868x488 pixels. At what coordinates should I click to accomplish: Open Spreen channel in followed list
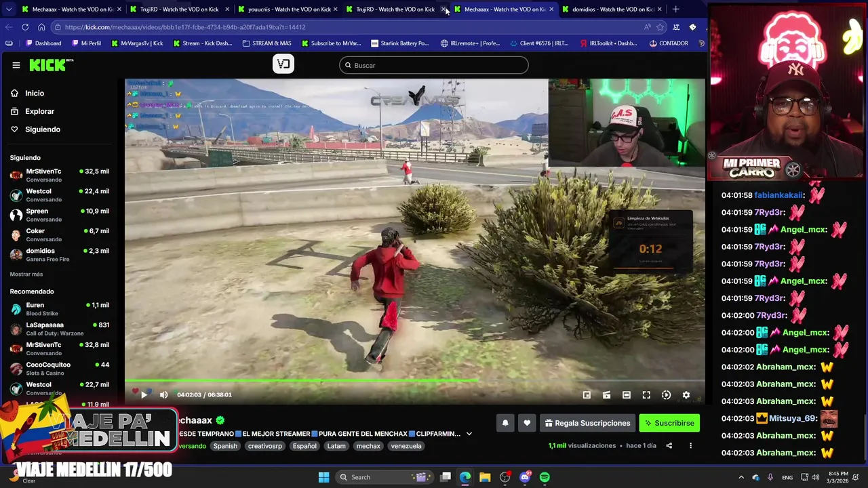pos(60,215)
